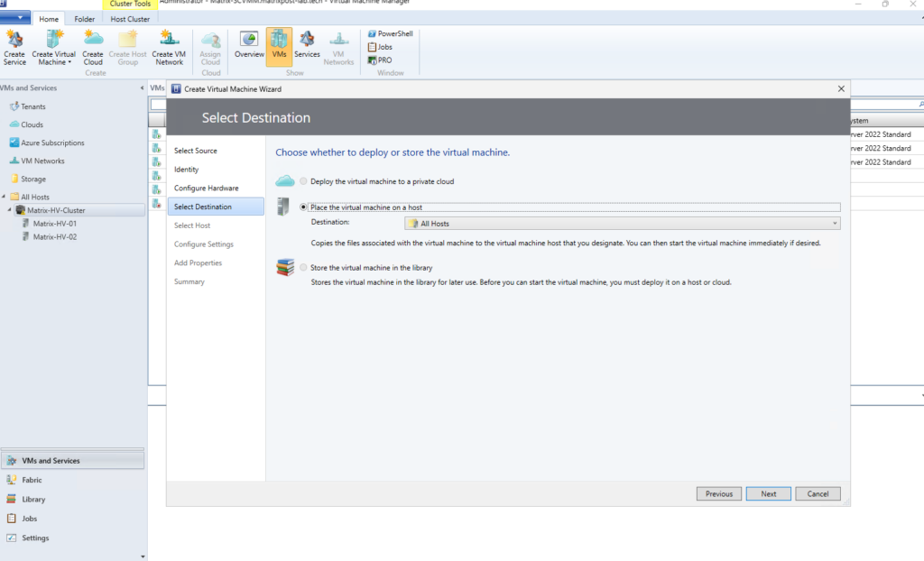Select the VMs show icon
The width and height of the screenshot is (924, 561).
click(280, 47)
